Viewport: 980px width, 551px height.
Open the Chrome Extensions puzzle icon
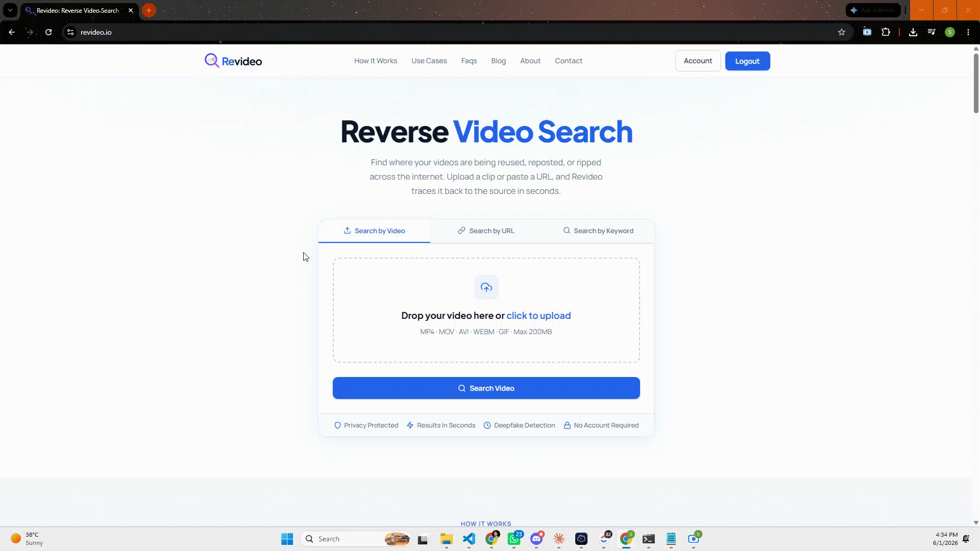point(886,32)
